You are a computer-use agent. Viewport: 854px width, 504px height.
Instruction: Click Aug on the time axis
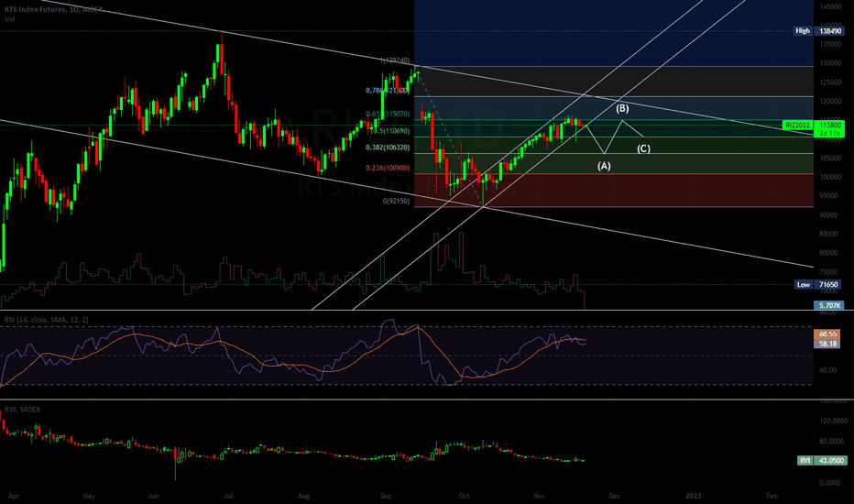pyautogui.click(x=303, y=497)
